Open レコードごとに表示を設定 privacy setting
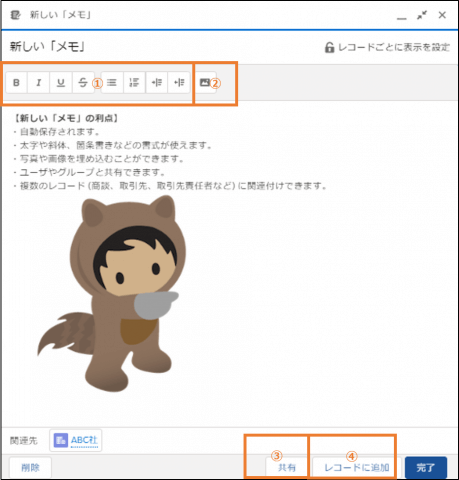Screen dimensions: 459x480 [387, 47]
